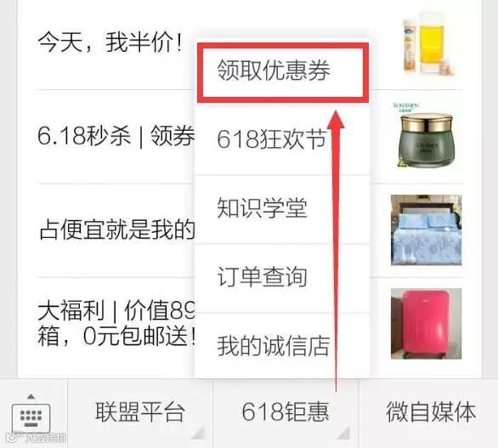Click the triangle indicator on 618钜惠
498x448 pixels.
click(x=343, y=433)
